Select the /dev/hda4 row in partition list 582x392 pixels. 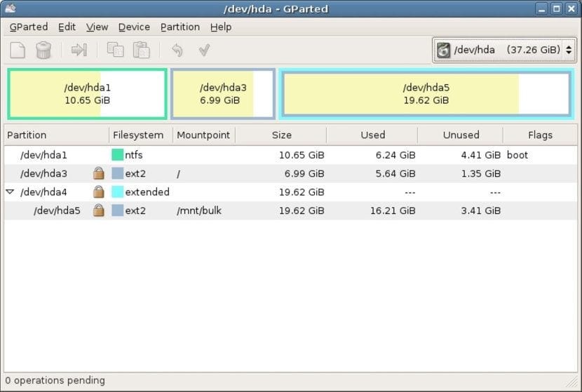coord(290,192)
